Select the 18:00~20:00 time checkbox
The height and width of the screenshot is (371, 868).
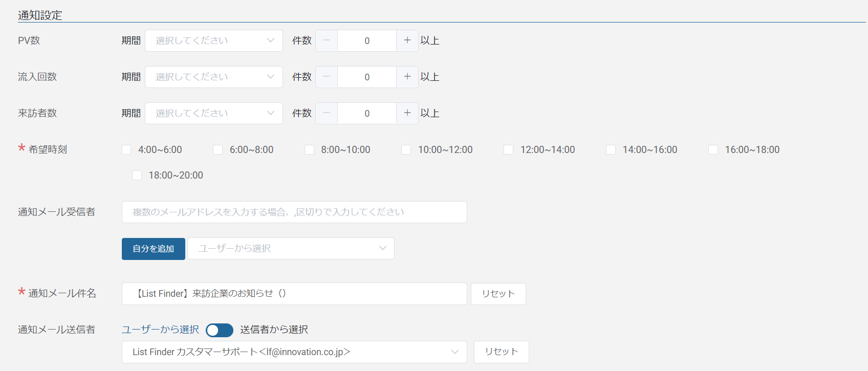tap(137, 176)
